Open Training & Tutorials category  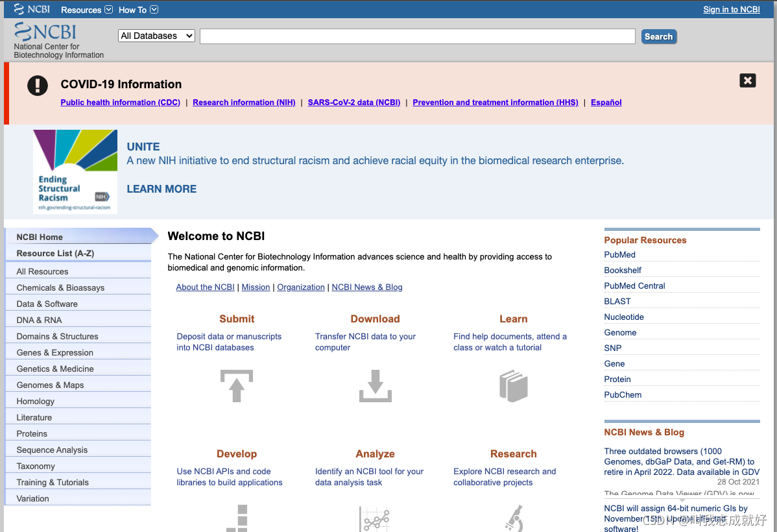click(x=78, y=483)
